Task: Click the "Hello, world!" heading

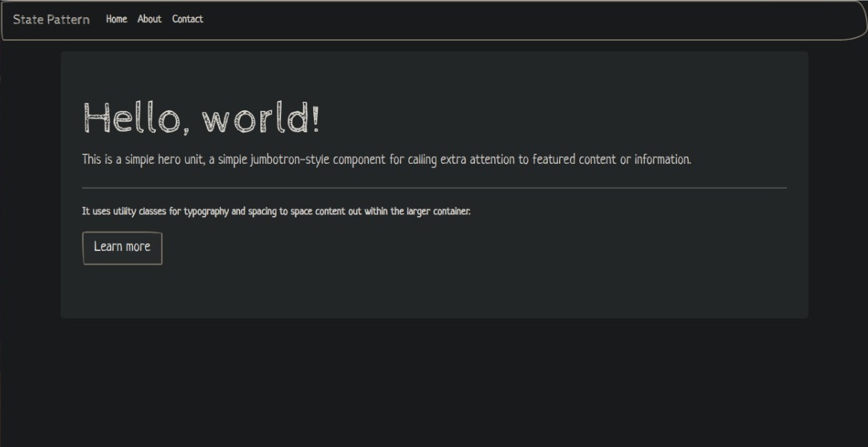Action: pos(202,117)
